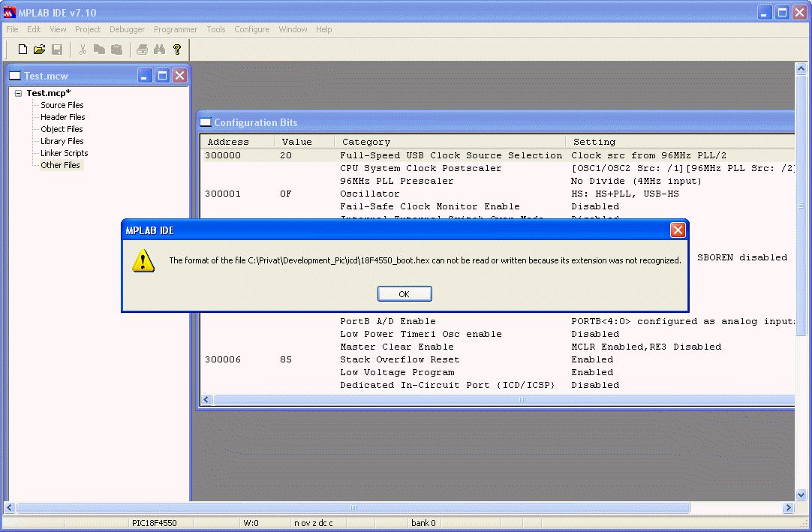Maximize the Test.mcw project window
812x532 pixels.
162,76
